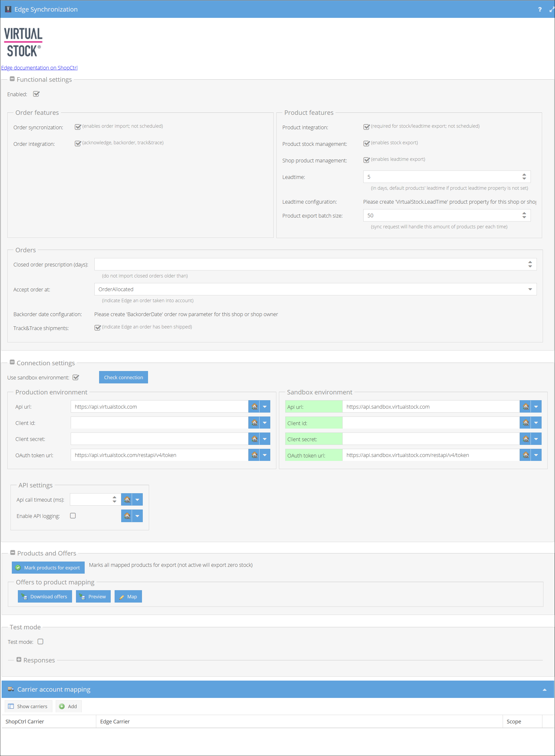Screen dimensions: 555x756
Task: Toggle Order syncronization checkbox
Action: pos(78,127)
